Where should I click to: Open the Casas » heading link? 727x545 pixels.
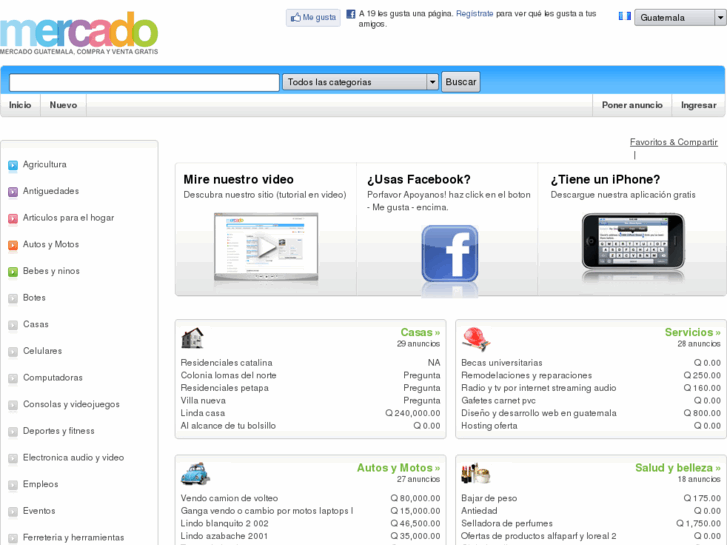tap(420, 333)
